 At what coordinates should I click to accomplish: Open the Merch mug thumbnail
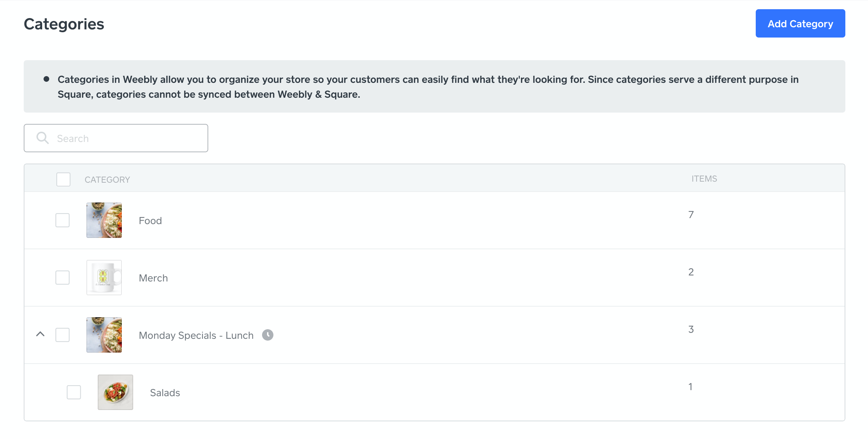click(x=104, y=278)
